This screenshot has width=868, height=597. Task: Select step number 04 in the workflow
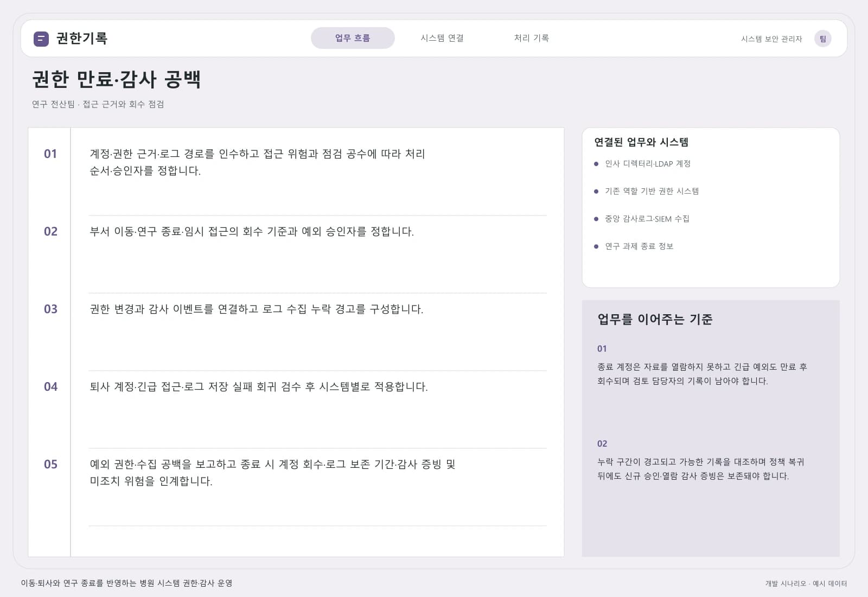50,386
